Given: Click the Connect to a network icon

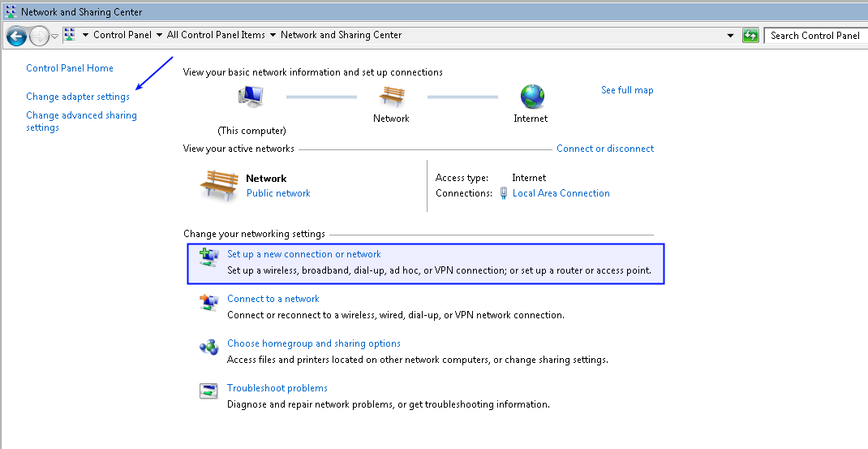Looking at the screenshot, I should tap(209, 302).
